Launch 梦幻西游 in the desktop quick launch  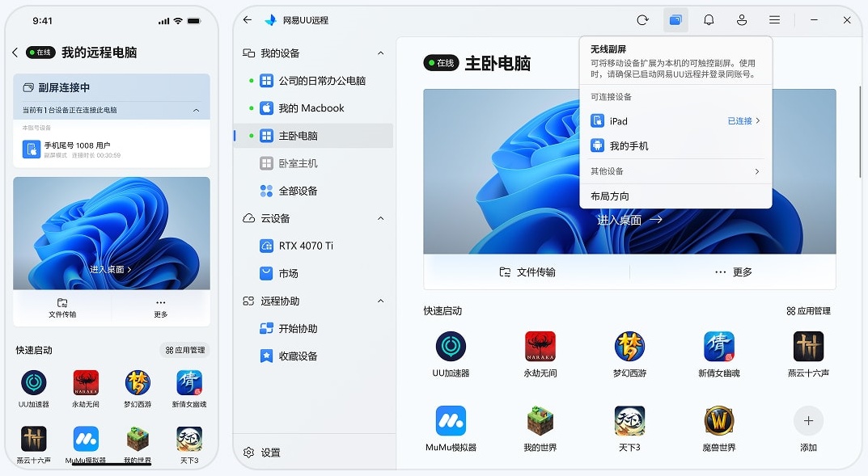pos(629,347)
